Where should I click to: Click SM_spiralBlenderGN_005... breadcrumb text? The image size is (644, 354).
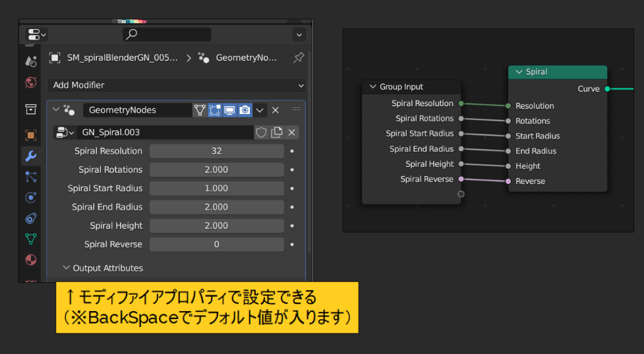point(123,58)
